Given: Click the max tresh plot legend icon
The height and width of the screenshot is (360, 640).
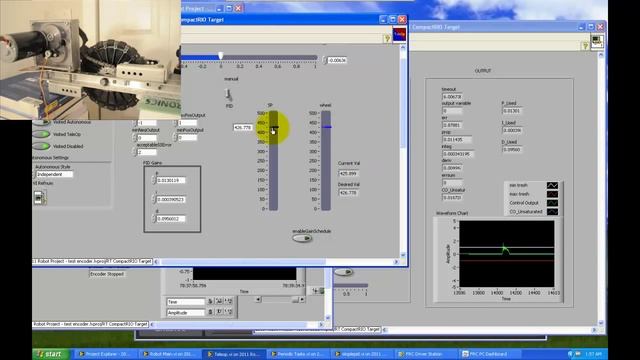Looking at the screenshot, I should (552, 194).
